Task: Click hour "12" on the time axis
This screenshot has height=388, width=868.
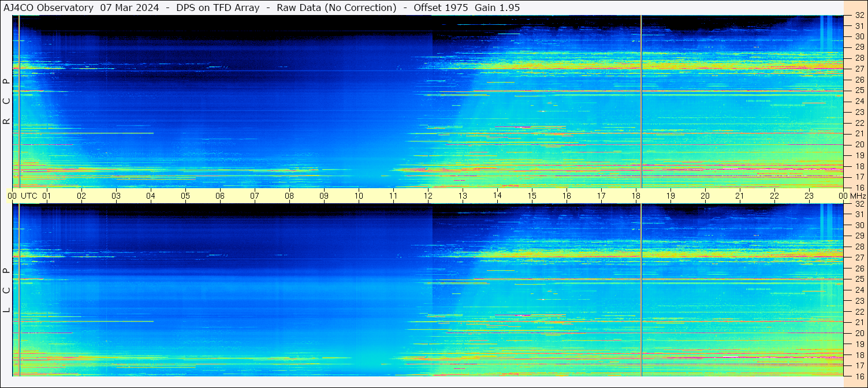Action: (428, 196)
